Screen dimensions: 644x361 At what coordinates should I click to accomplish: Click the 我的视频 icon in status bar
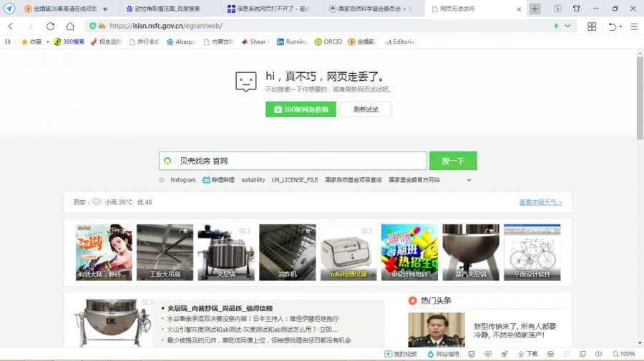[x=401, y=354]
